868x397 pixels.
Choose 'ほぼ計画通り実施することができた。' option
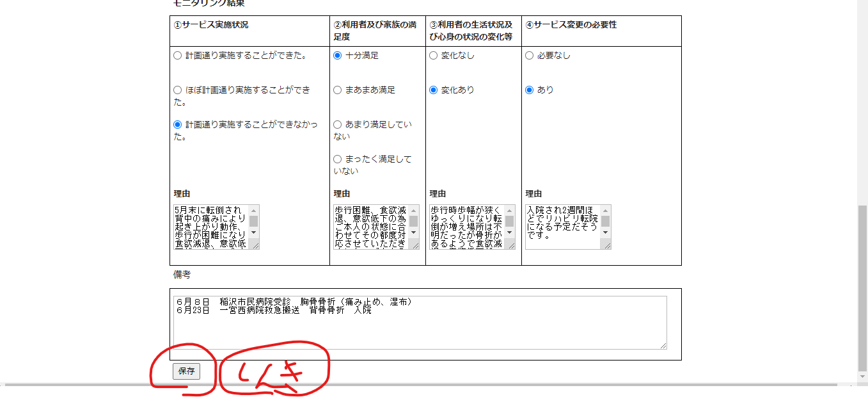pyautogui.click(x=178, y=90)
